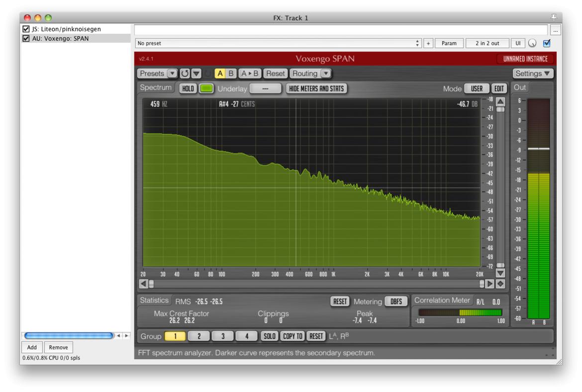This screenshot has width=582, height=392.
Task: Click the undo circular arrow icon
Action: pos(185,74)
